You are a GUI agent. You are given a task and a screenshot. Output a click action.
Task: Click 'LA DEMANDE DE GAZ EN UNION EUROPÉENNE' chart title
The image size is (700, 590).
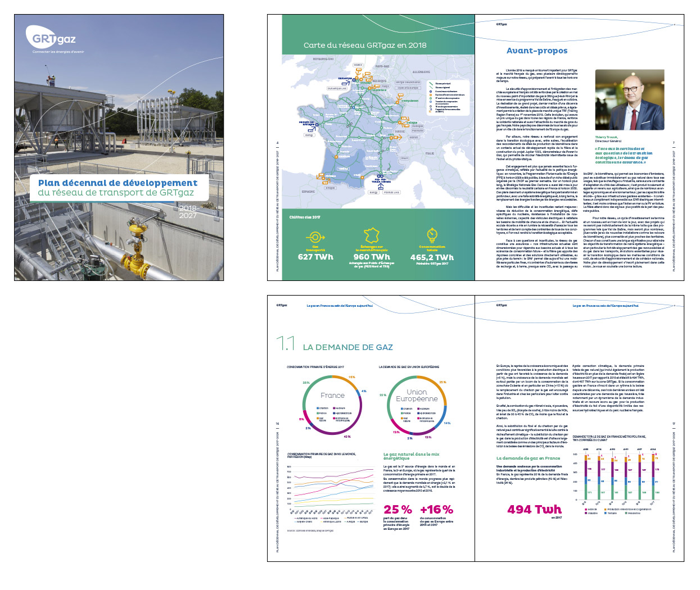click(x=409, y=367)
